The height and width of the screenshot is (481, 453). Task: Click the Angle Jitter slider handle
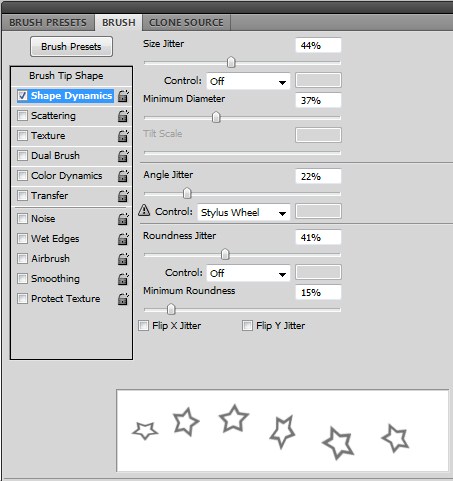click(187, 193)
